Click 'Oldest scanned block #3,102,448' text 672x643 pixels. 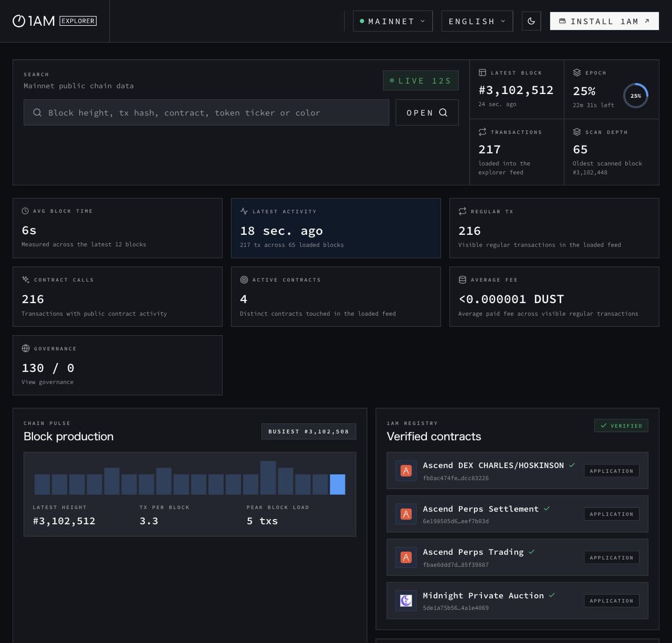click(x=607, y=168)
